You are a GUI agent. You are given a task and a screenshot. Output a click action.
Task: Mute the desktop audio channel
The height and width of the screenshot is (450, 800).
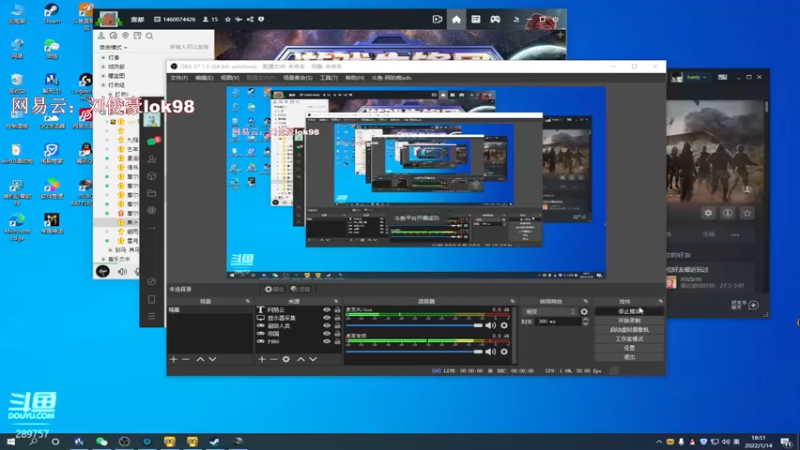[490, 352]
